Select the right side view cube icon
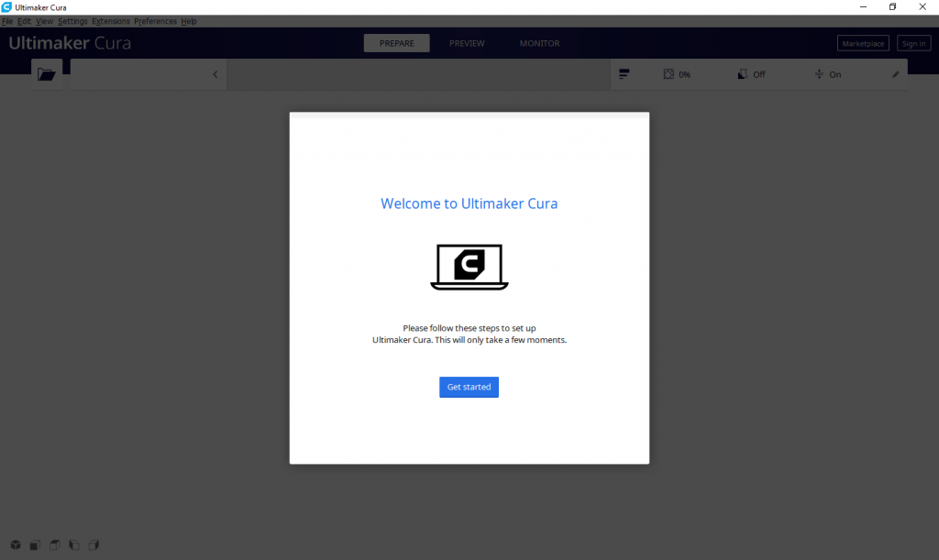This screenshot has width=939, height=560. coord(94,545)
